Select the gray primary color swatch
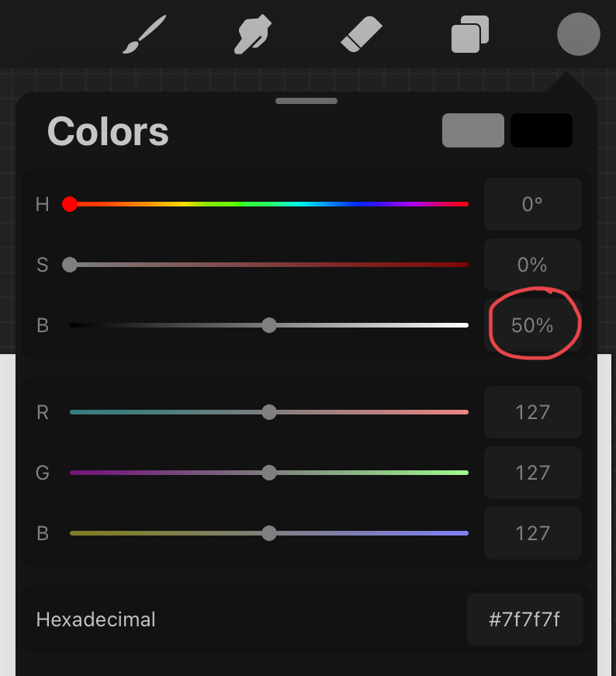Image resolution: width=616 pixels, height=676 pixels. [x=473, y=130]
